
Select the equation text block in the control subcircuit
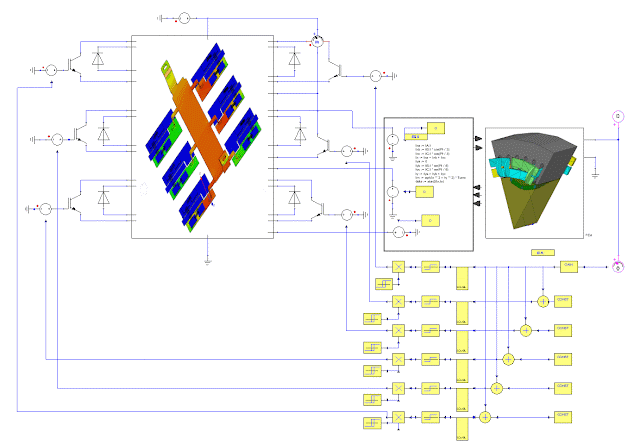[x=440, y=163]
